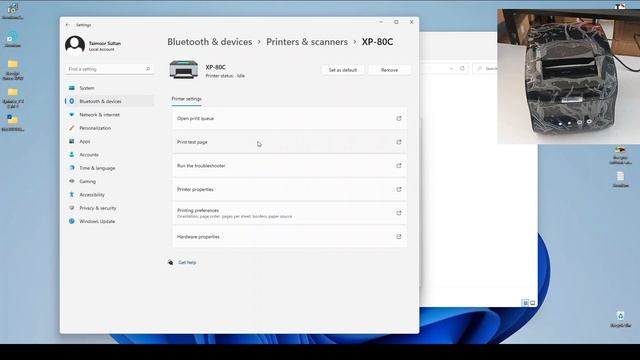Click external-link icon on Print test page

(x=399, y=142)
